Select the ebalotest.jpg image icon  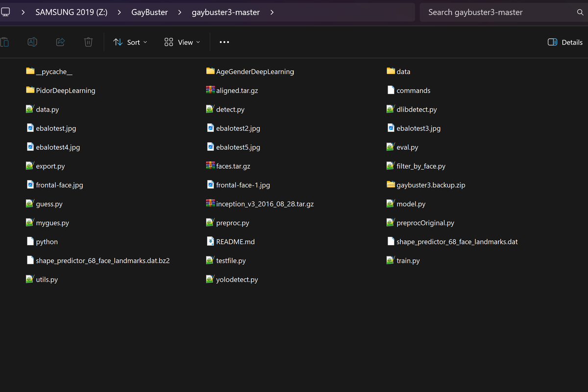coord(30,128)
